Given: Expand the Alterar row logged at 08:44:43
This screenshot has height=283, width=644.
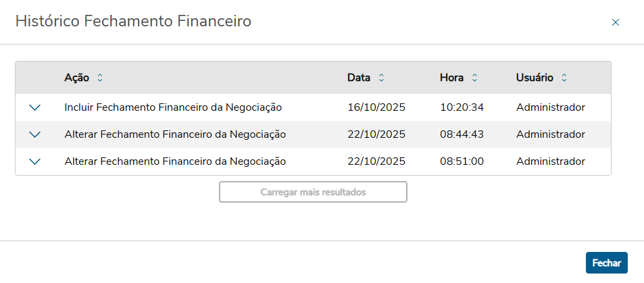Looking at the screenshot, I should tap(35, 134).
